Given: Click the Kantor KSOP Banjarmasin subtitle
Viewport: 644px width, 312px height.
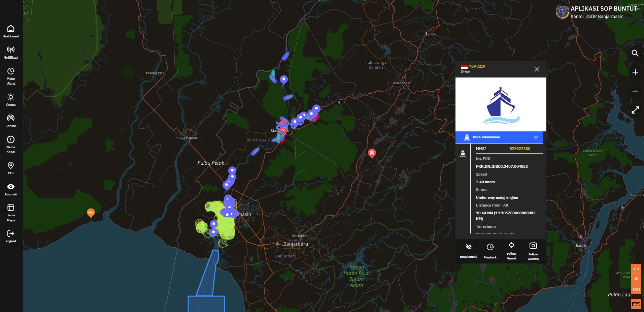Looking at the screenshot, I should [x=597, y=17].
